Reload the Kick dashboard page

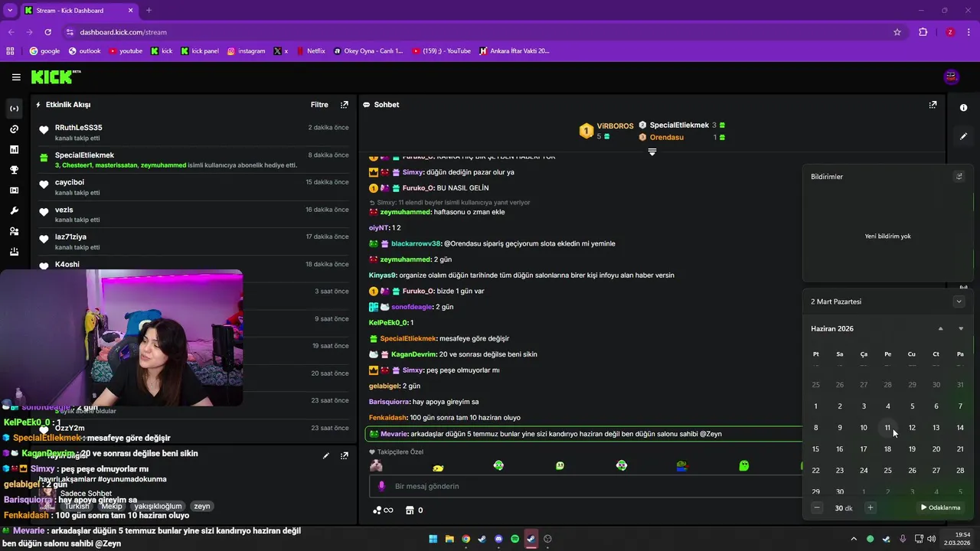[48, 32]
